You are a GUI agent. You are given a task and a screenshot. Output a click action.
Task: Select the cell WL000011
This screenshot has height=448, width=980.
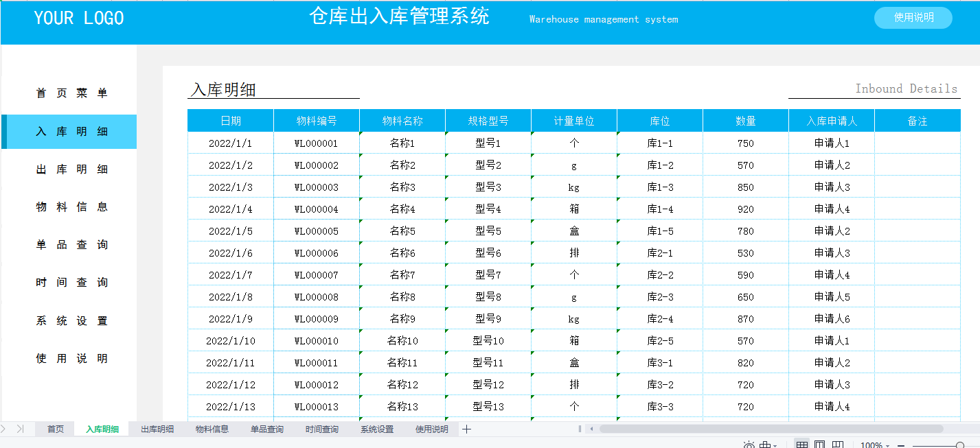coord(317,363)
